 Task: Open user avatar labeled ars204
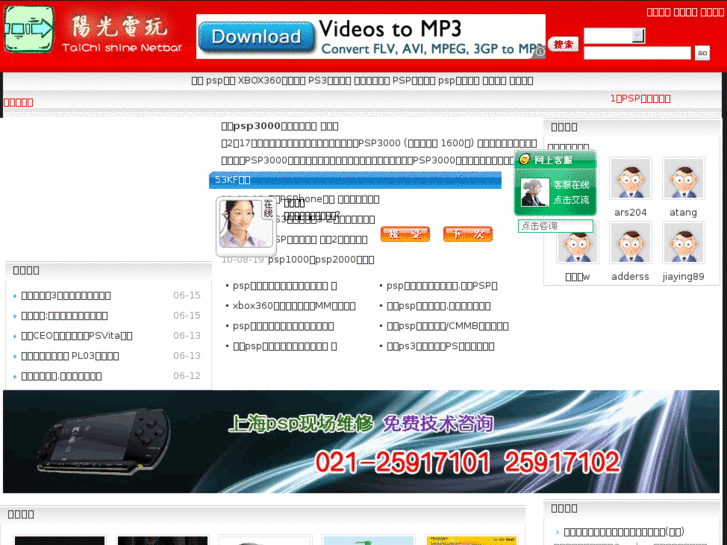coord(630,179)
